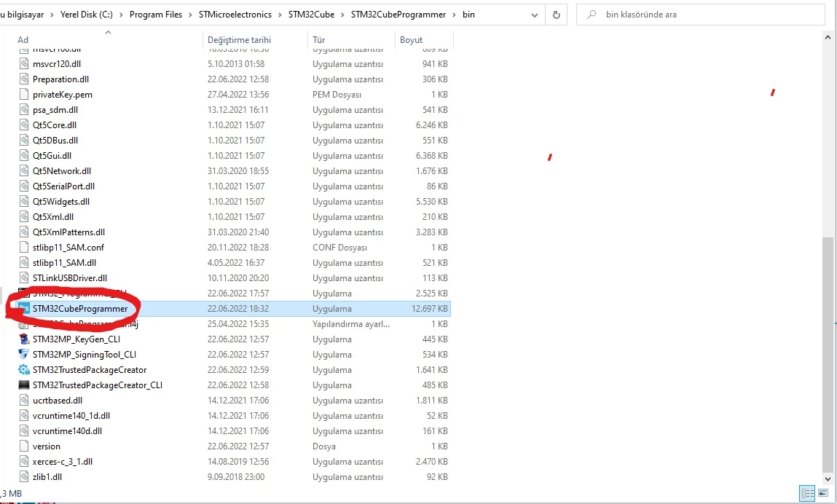Click the vcruntime140_1d.dll file icon
This screenshot has width=837, height=504.
coord(23,415)
